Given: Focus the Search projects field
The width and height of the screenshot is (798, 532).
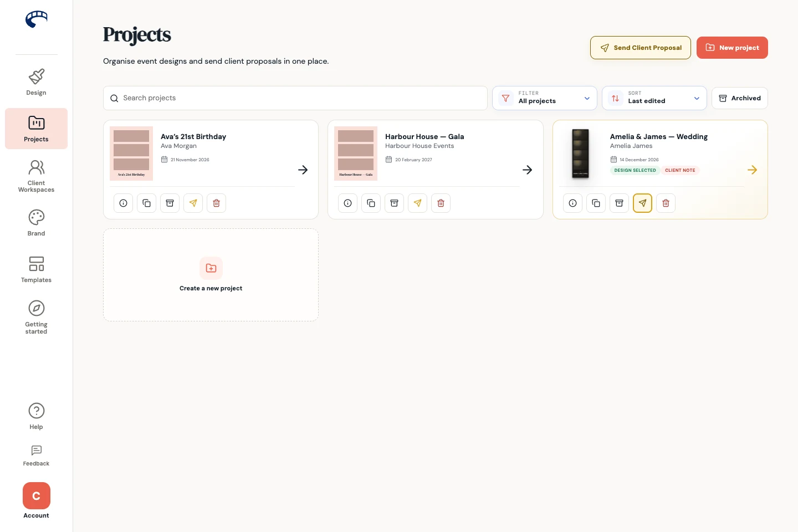Looking at the screenshot, I should [x=295, y=98].
